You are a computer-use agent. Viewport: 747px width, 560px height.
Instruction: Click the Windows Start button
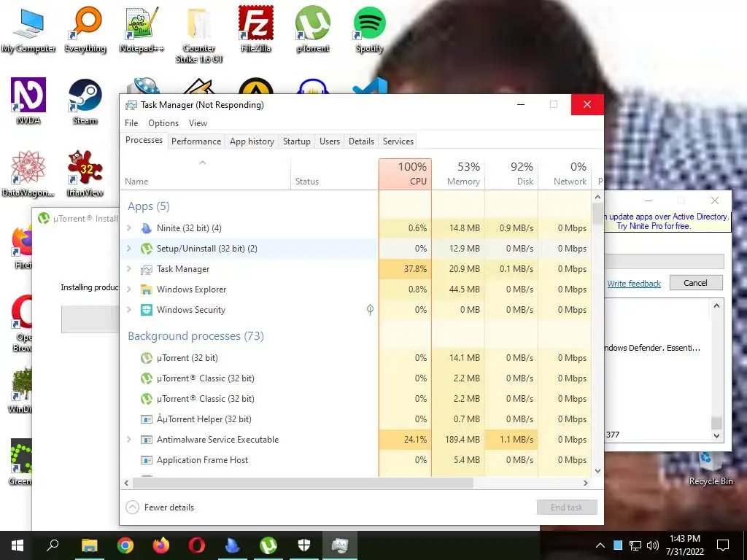point(18,545)
